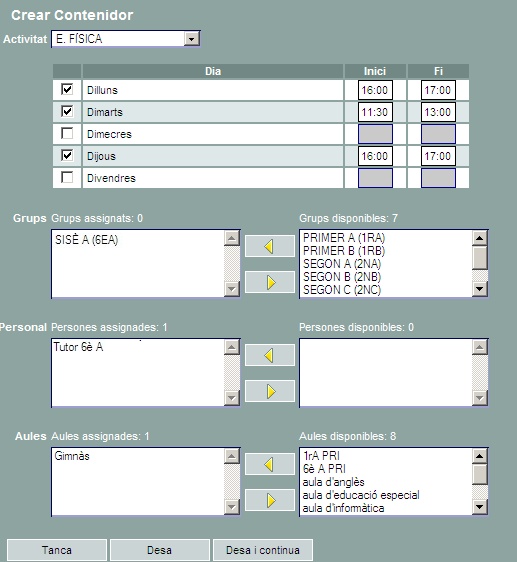The width and height of the screenshot is (517, 562).
Task: Select Gimnàs in assigned rooms list
Action: 72,456
